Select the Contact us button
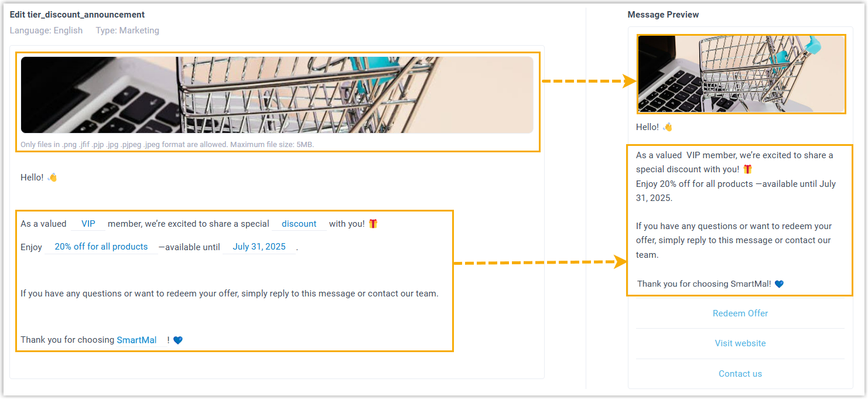This screenshot has height=399, width=868. [x=740, y=374]
